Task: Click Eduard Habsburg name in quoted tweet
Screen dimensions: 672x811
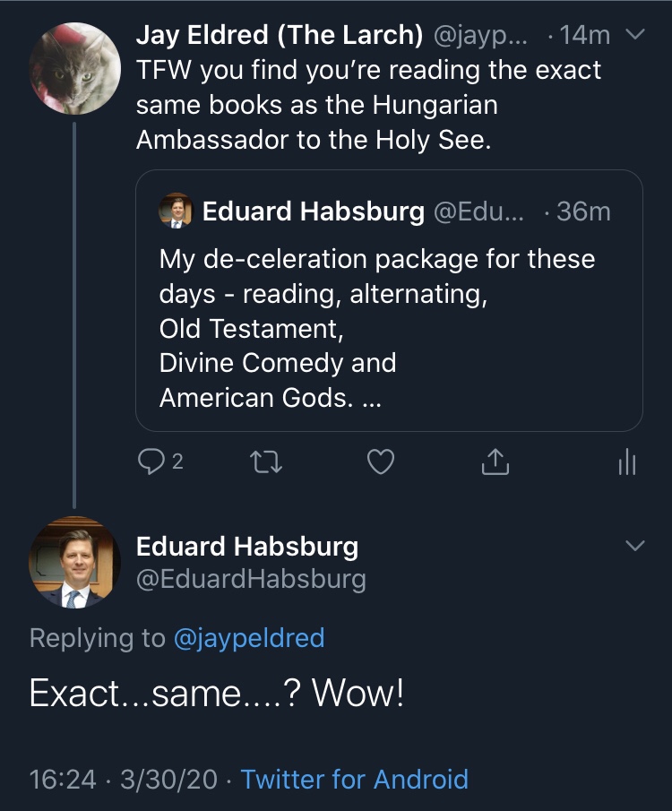Action: [x=314, y=211]
